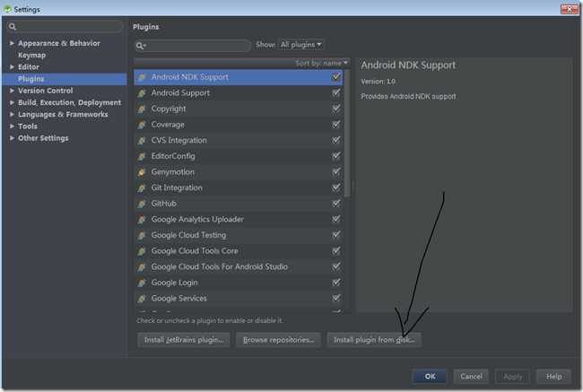The image size is (583, 392).
Task: Click the Settings window title icon
Action: pyautogui.click(x=7, y=9)
